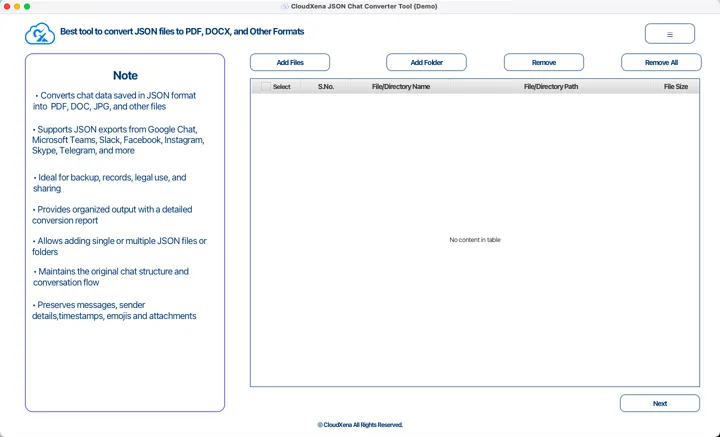The height and width of the screenshot is (437, 720).
Task: Click the 'Best tool to convert JSON' header text
Action: [x=182, y=32]
